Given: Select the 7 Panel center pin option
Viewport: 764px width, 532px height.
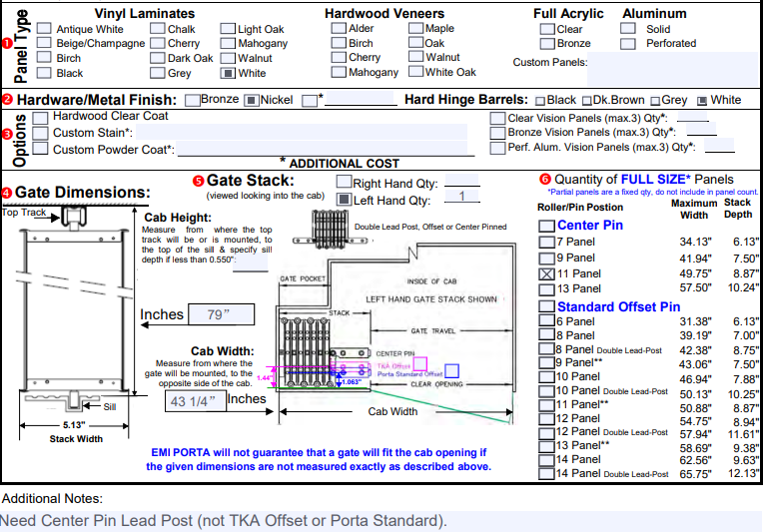Looking at the screenshot, I should (546, 243).
